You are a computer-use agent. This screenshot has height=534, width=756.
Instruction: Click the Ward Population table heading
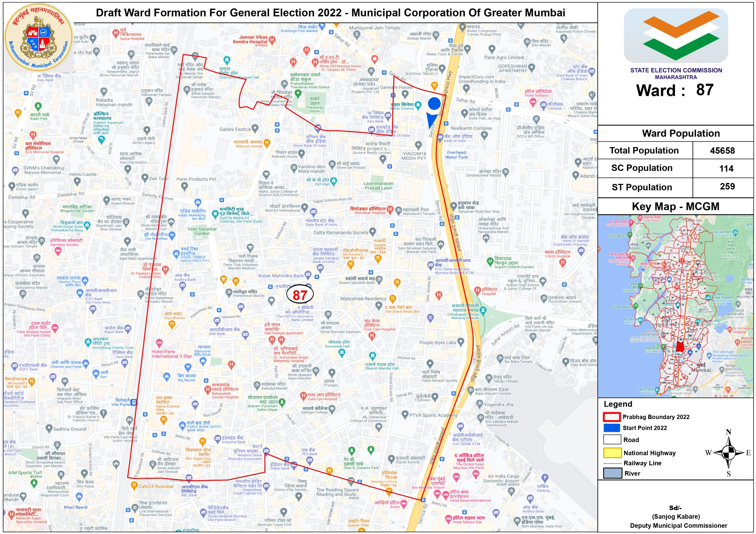[x=681, y=133]
